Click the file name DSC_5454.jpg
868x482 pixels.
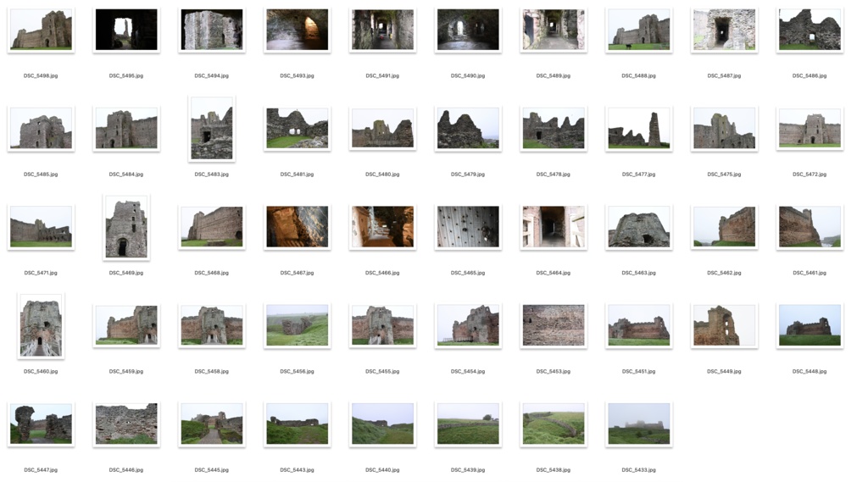click(468, 372)
